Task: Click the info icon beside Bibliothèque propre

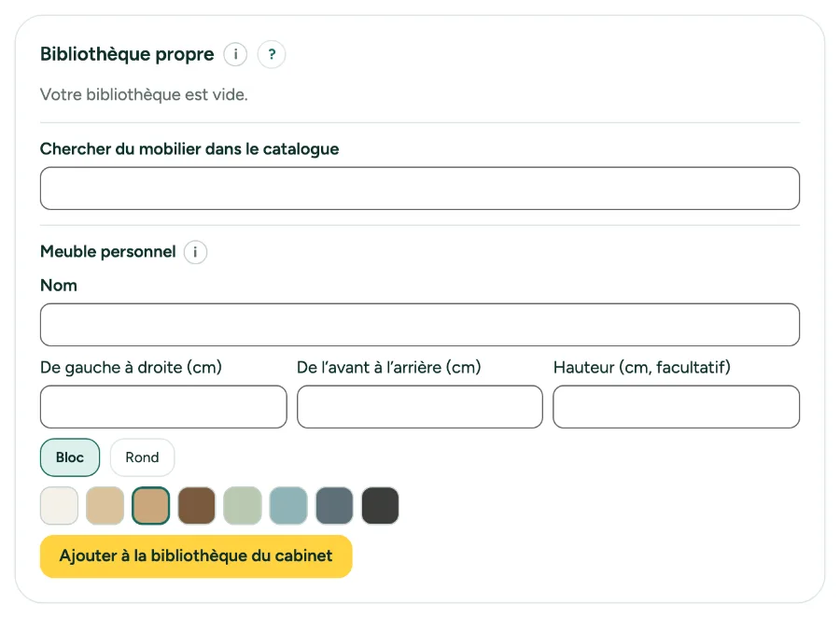Action: click(x=235, y=54)
